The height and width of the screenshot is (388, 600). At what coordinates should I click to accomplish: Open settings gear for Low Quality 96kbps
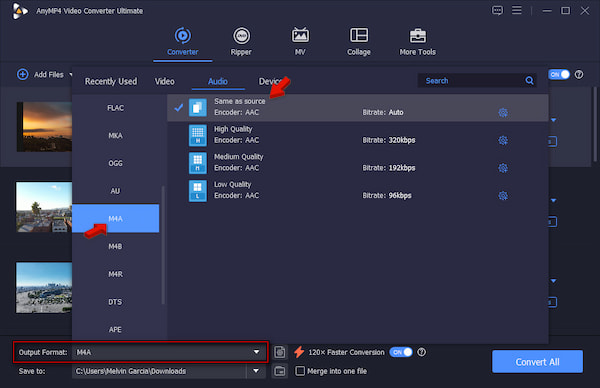click(x=503, y=196)
